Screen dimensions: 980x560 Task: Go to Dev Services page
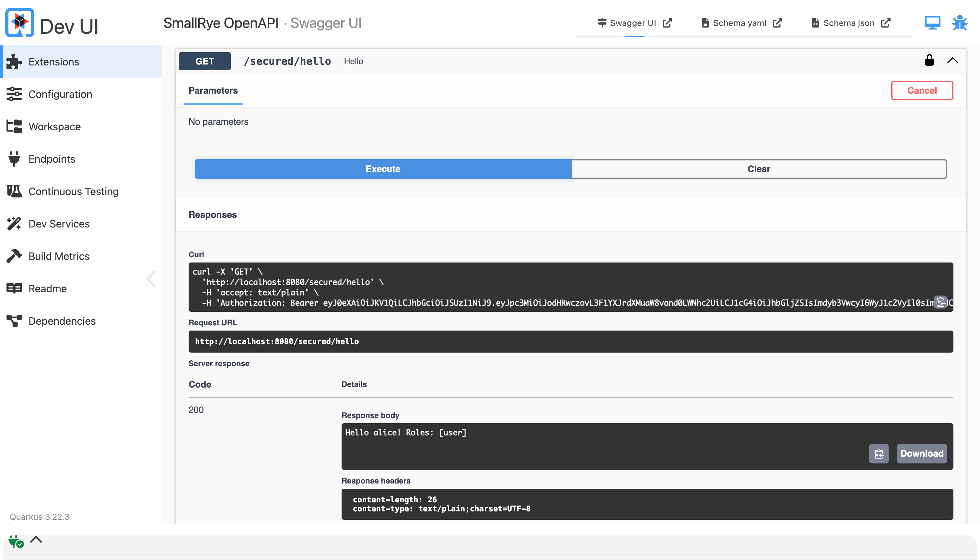coord(59,224)
